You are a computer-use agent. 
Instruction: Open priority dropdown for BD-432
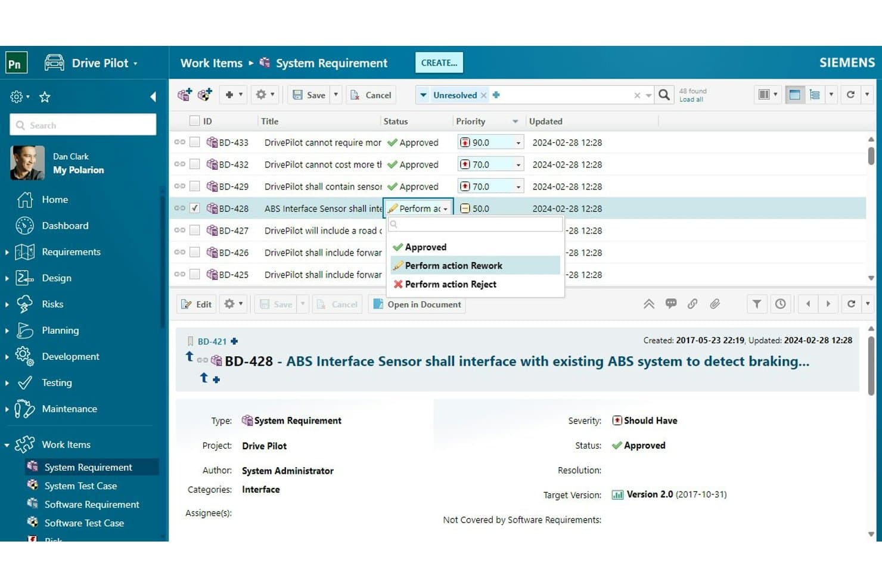pyautogui.click(x=518, y=165)
